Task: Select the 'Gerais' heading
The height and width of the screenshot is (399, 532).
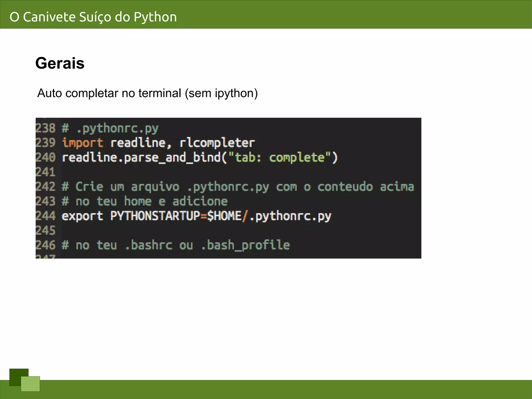Action: 60,63
